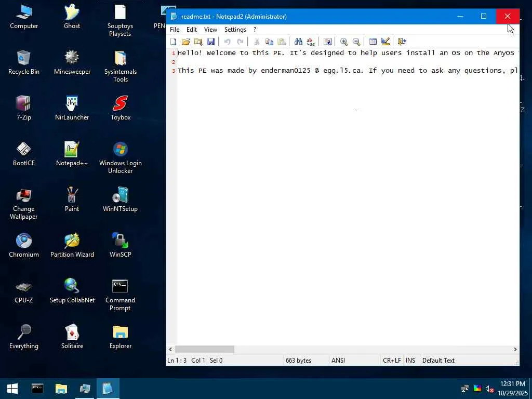Select the 7-Zip desktop icon
This screenshot has height=399, width=532.
point(24,109)
